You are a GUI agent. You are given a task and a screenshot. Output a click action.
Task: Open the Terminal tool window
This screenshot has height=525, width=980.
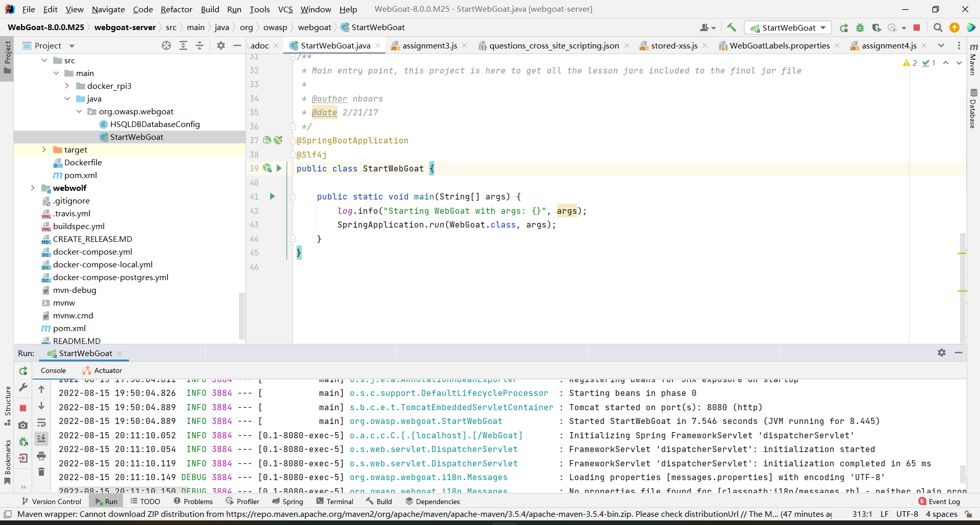tap(335, 502)
